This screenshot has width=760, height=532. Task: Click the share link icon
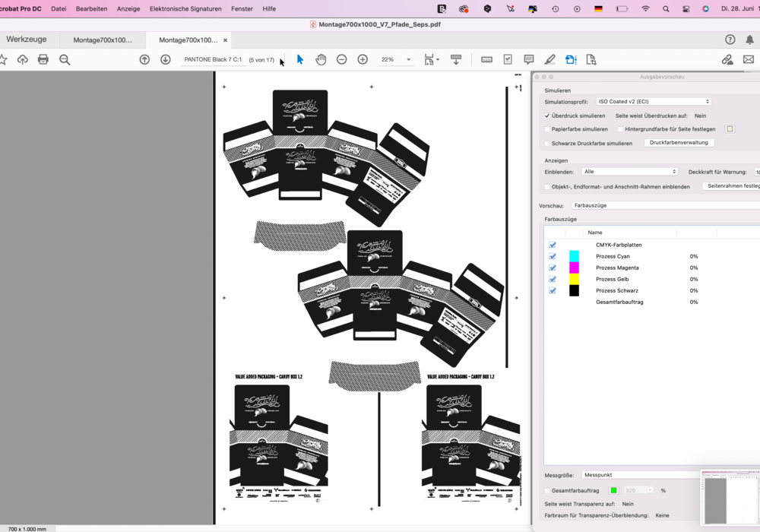pos(727,59)
